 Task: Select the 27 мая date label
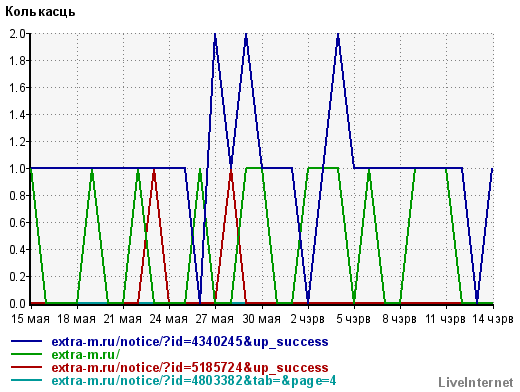[x=215, y=319]
